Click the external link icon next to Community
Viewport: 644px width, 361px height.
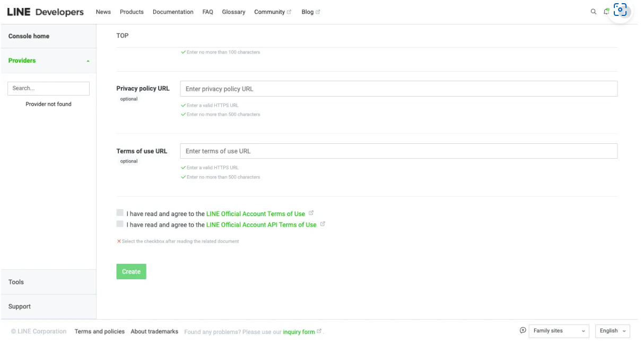point(289,12)
